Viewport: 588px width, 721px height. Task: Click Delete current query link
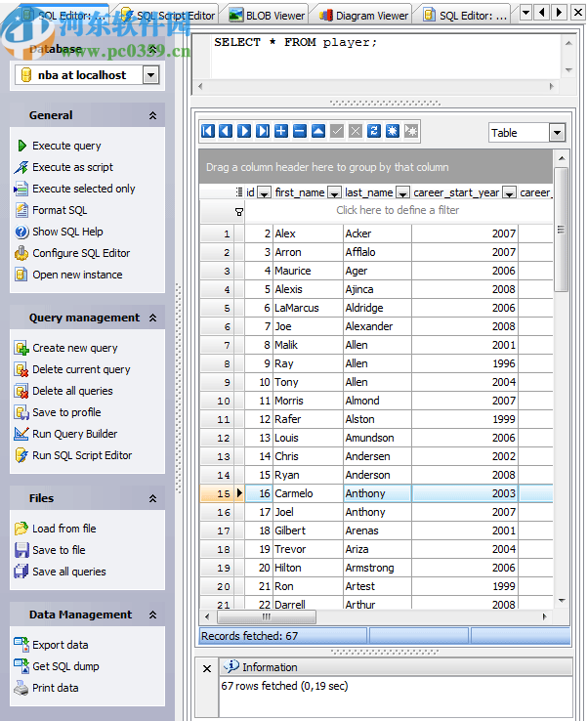81,369
